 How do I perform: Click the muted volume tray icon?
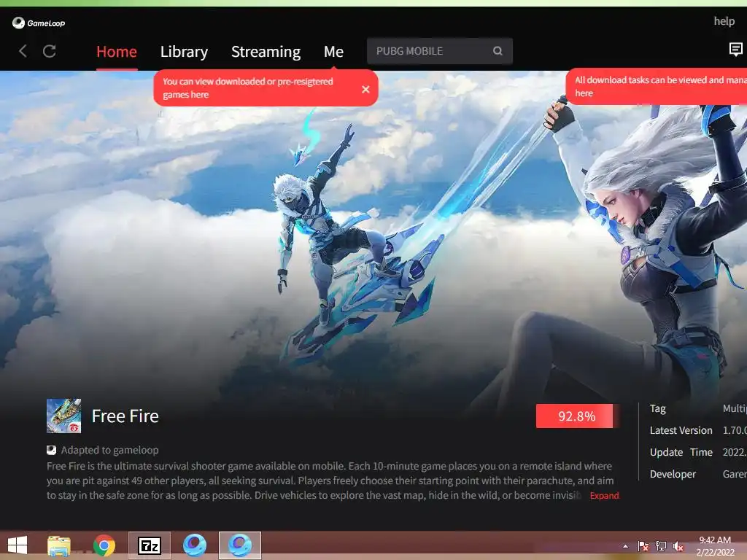[x=678, y=546]
